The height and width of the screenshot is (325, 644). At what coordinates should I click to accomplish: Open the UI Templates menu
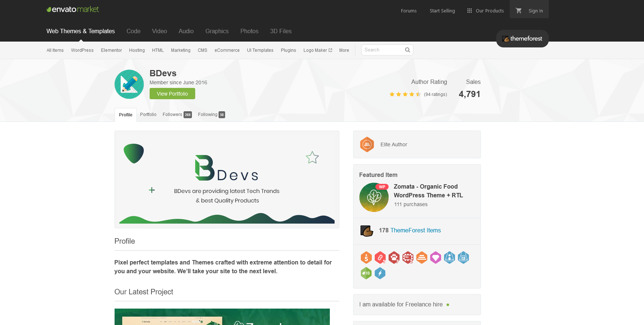coord(260,50)
